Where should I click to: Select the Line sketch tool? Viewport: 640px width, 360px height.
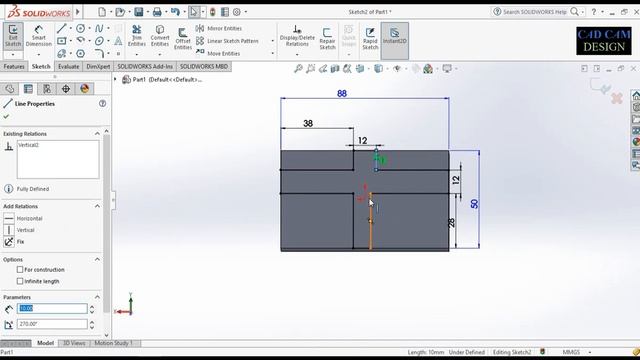pos(62,28)
